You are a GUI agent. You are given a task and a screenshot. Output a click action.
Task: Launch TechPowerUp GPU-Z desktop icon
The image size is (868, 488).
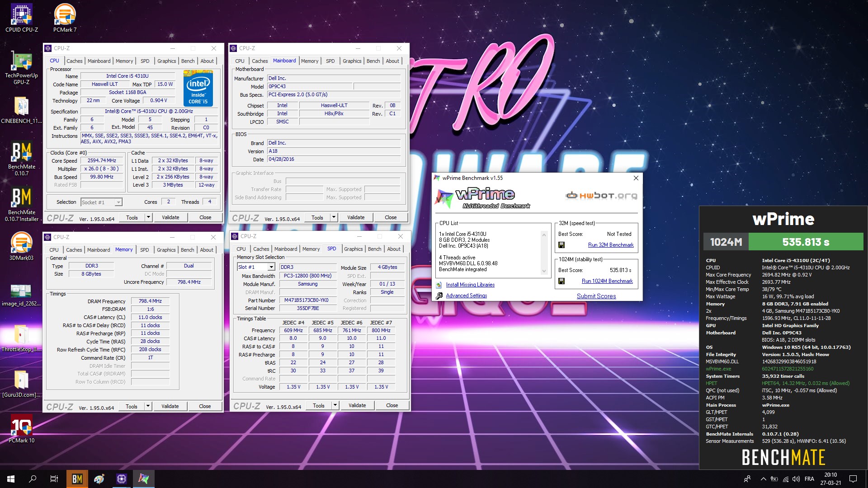[21, 68]
